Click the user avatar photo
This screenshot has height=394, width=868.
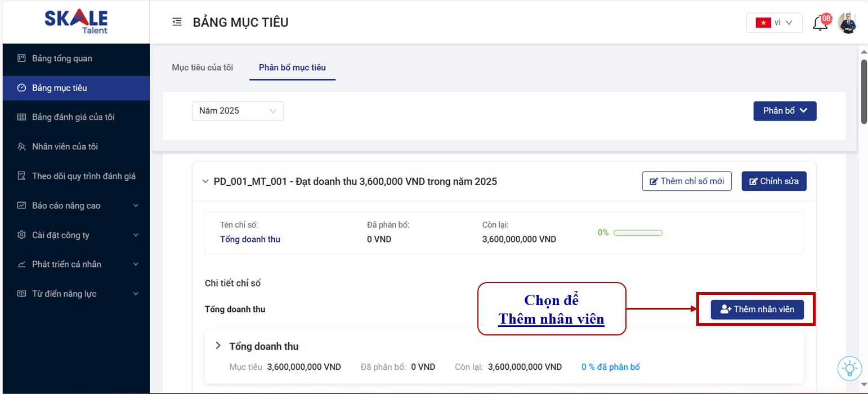click(847, 23)
